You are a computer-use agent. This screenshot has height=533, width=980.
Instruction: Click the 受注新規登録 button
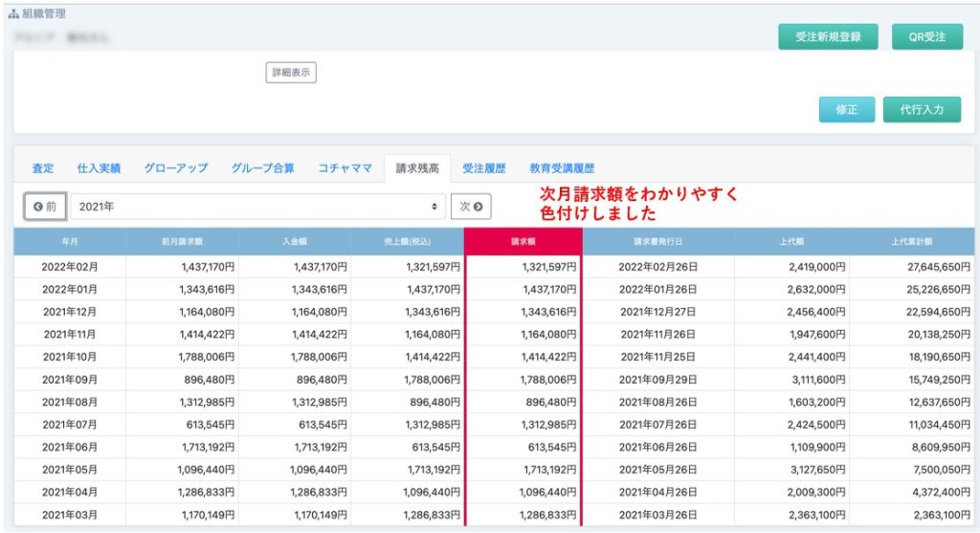tap(828, 37)
